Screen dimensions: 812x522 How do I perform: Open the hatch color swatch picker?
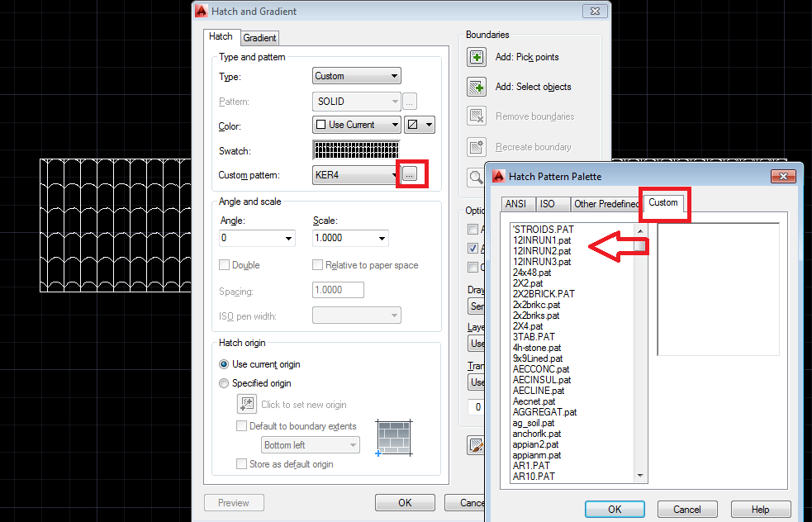tap(419, 125)
